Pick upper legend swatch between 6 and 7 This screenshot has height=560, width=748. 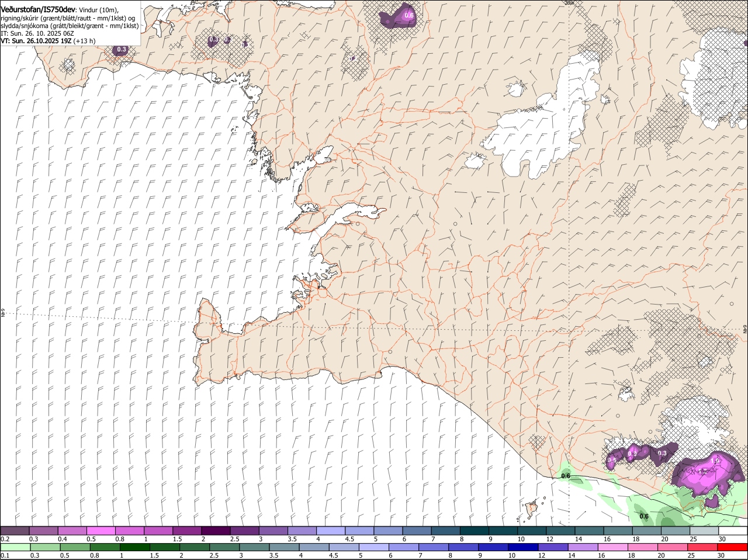pos(417,530)
